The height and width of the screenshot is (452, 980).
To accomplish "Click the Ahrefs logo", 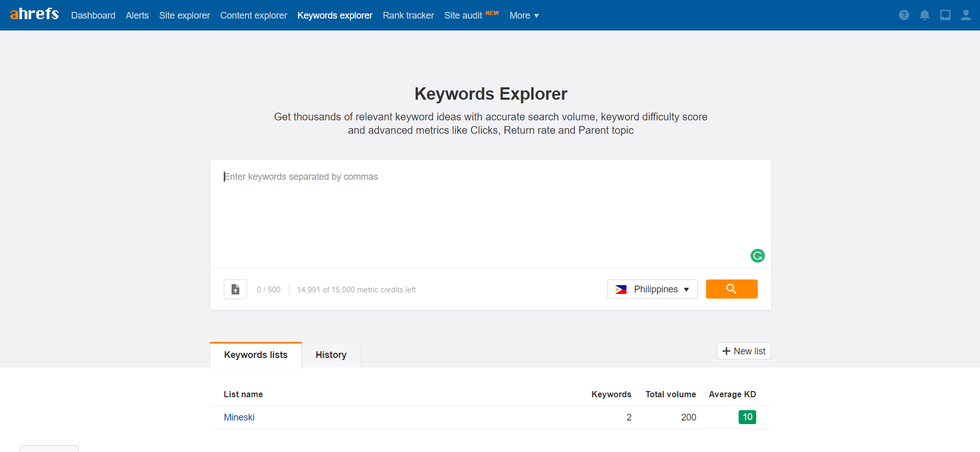I will coord(34,14).
